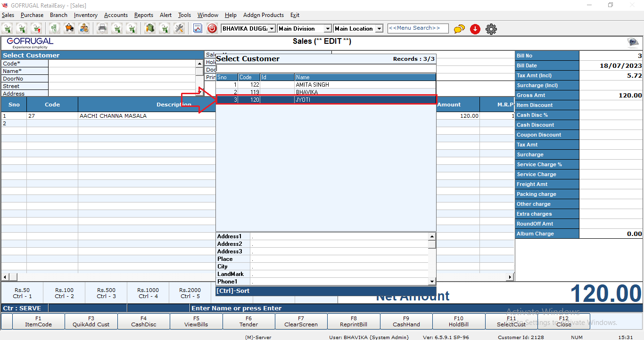
Task: Select customer BHAVIKA row
Action: [x=326, y=92]
